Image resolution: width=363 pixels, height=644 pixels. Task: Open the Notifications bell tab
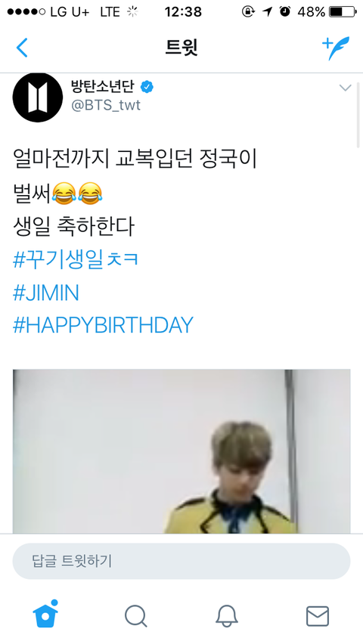(227, 616)
